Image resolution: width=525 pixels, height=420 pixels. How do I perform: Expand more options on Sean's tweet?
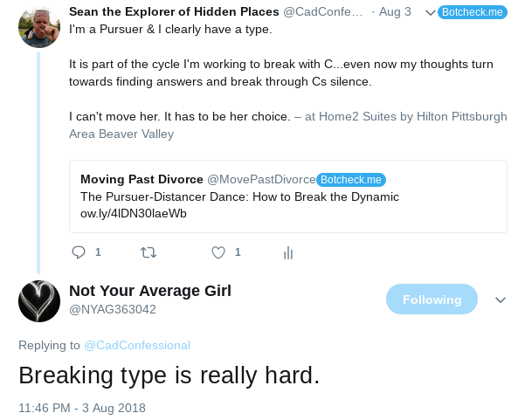pyautogui.click(x=429, y=13)
